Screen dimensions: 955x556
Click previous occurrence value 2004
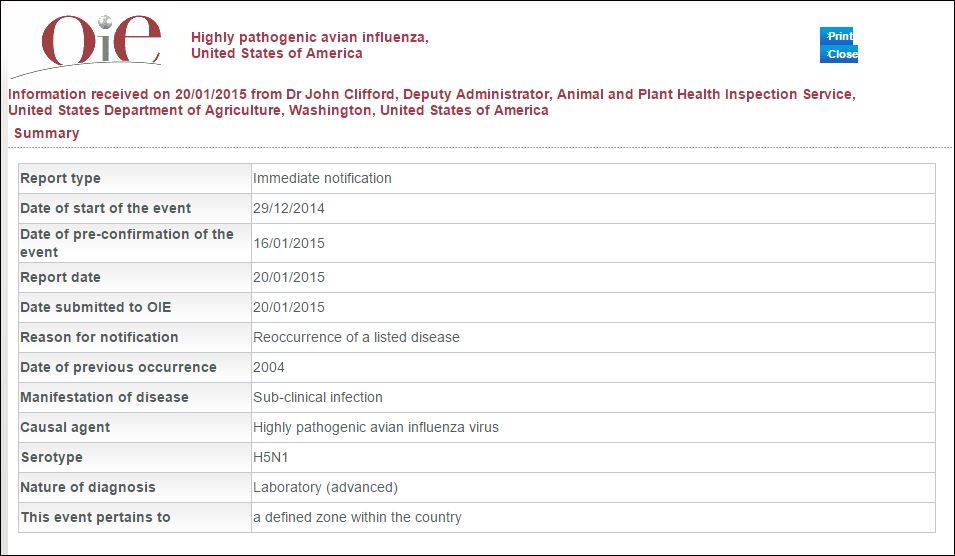[269, 367]
